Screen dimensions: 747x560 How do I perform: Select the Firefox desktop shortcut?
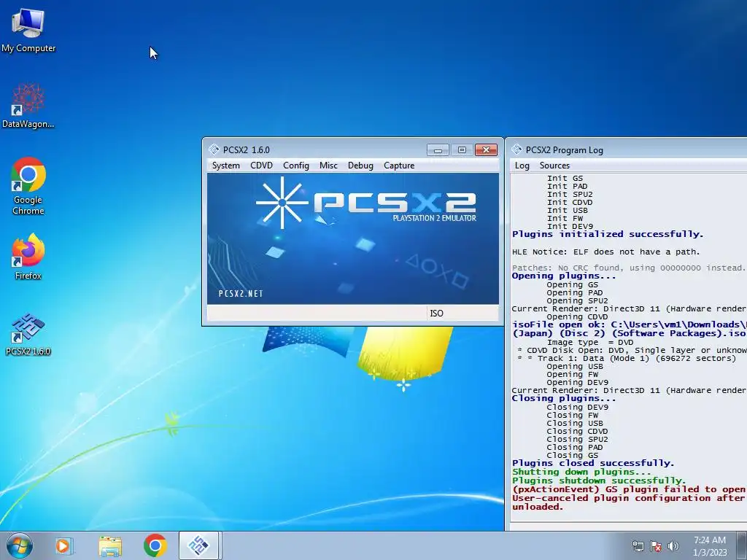(x=28, y=257)
